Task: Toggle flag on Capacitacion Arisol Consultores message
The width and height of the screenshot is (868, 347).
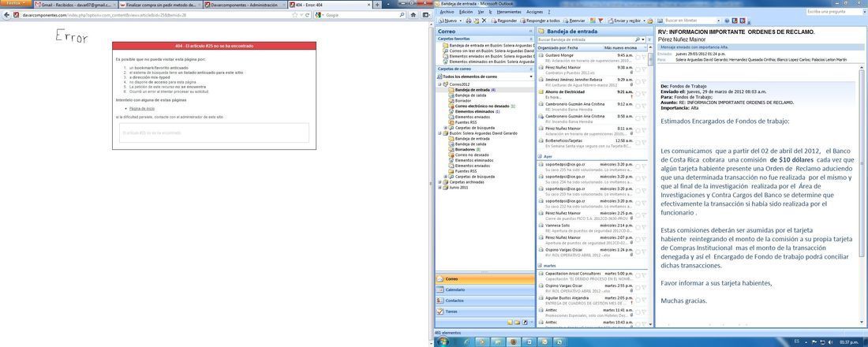Action: (x=643, y=274)
